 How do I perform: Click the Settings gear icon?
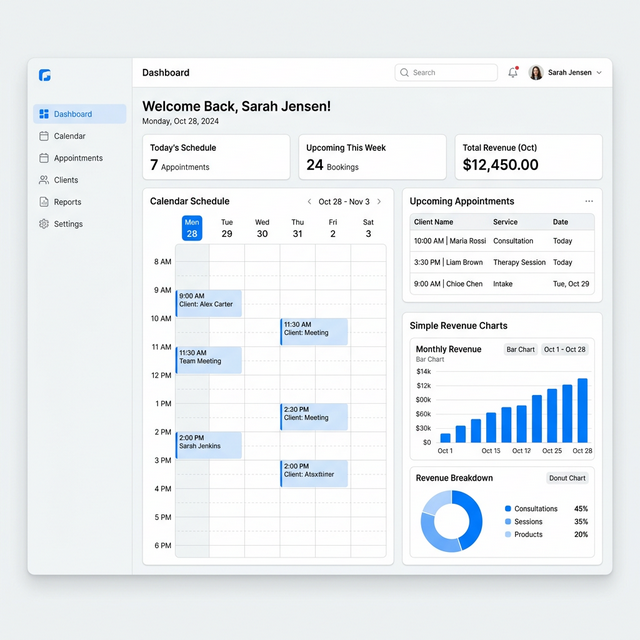tap(44, 224)
